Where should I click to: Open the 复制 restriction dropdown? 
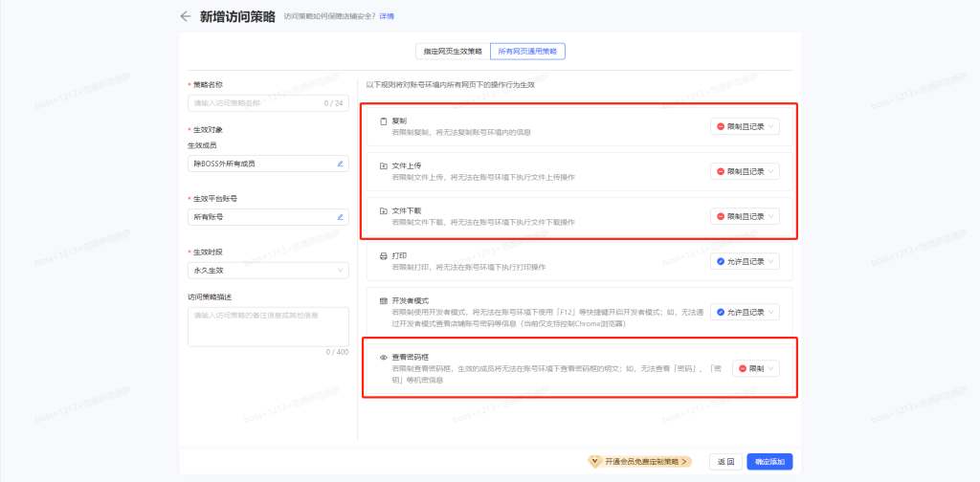pos(745,126)
